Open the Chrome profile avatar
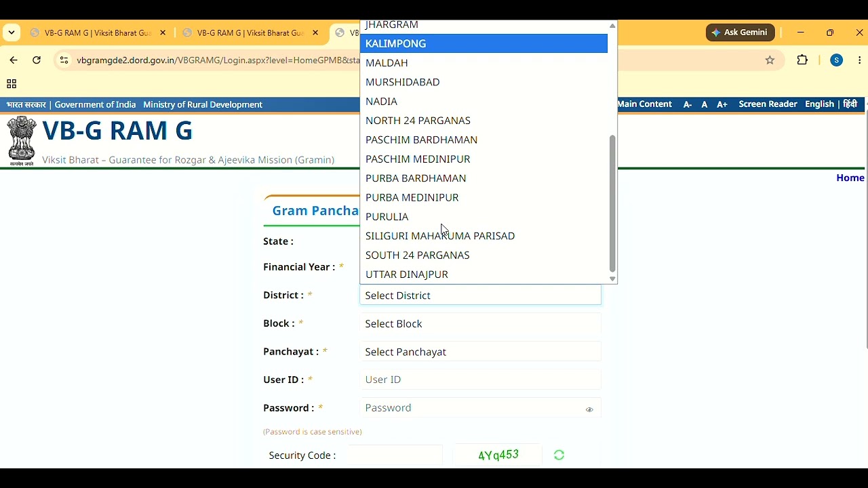The height and width of the screenshot is (488, 868). tap(837, 60)
